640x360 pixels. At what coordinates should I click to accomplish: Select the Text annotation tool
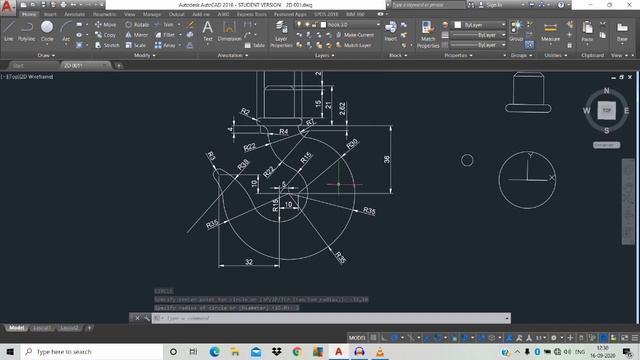click(x=207, y=31)
